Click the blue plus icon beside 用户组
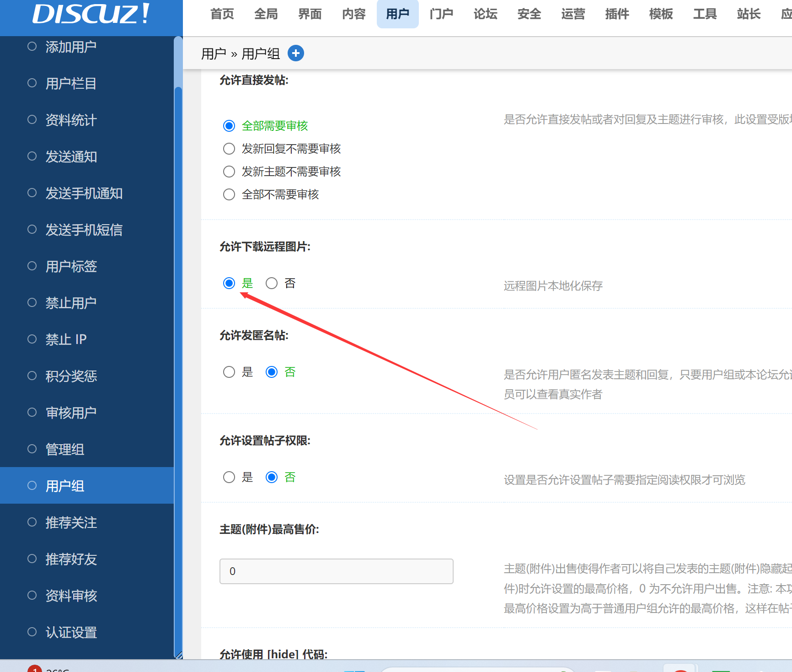Screen dimensions: 792x672 296,54
